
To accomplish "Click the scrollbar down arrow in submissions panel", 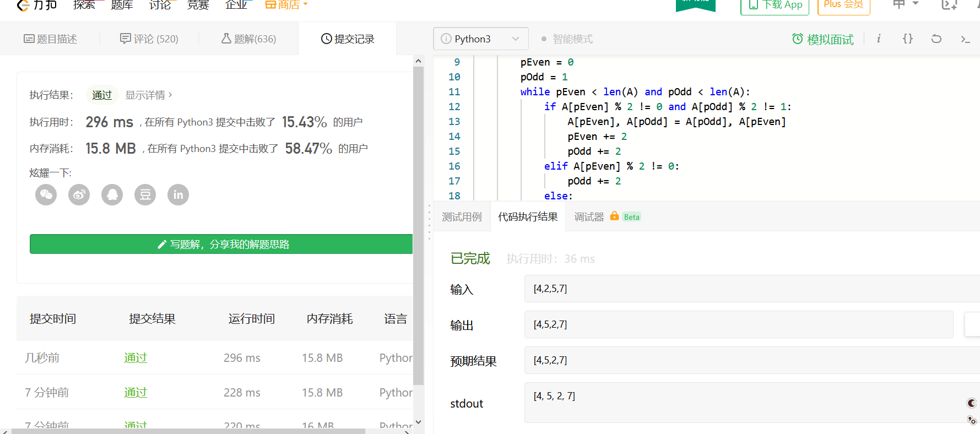I will point(418,422).
